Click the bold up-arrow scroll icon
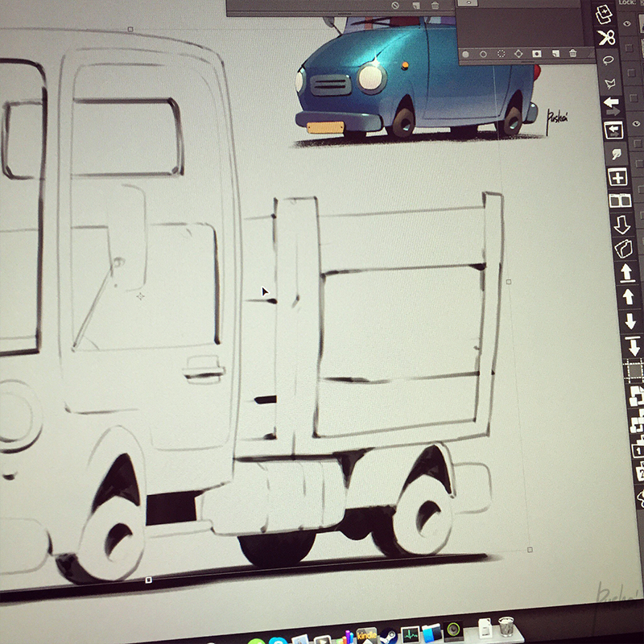 [627, 296]
